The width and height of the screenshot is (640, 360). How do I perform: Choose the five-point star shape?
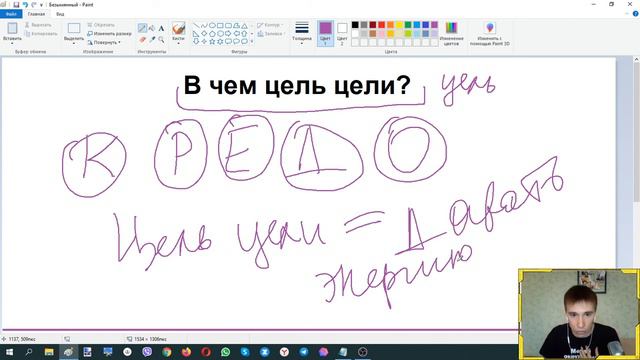click(x=212, y=41)
